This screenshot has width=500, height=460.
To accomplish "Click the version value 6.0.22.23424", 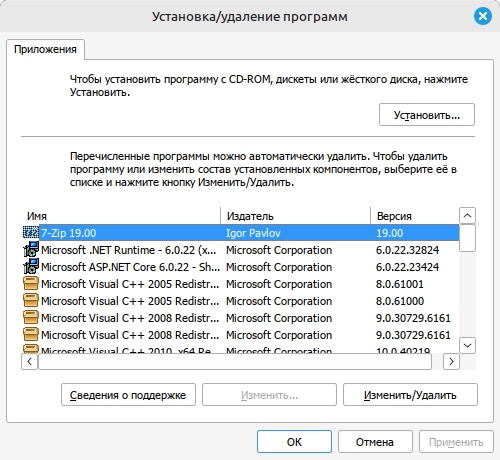I will pyautogui.click(x=407, y=267).
